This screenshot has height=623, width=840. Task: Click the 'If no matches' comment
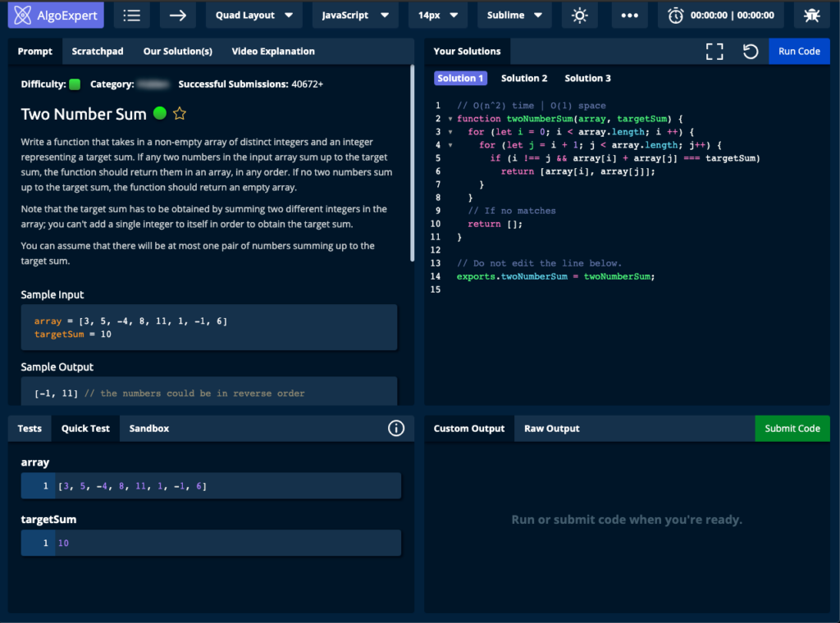512,211
